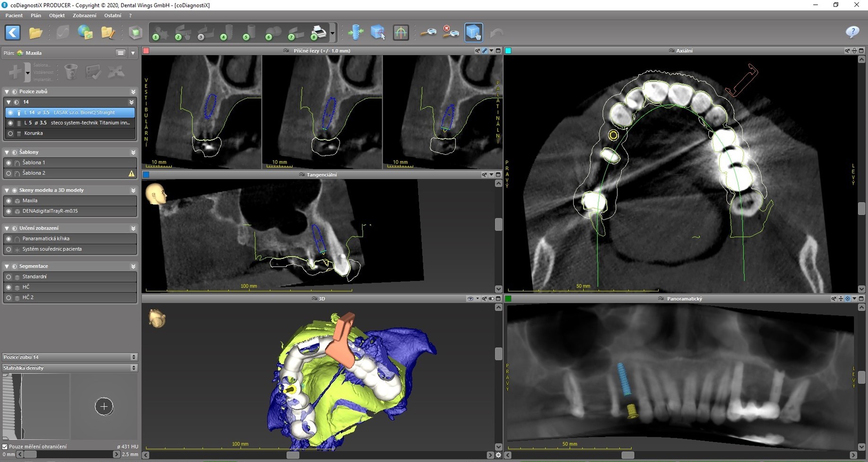Click the align implant toolbar icon
The image size is (868, 462).
[355, 33]
